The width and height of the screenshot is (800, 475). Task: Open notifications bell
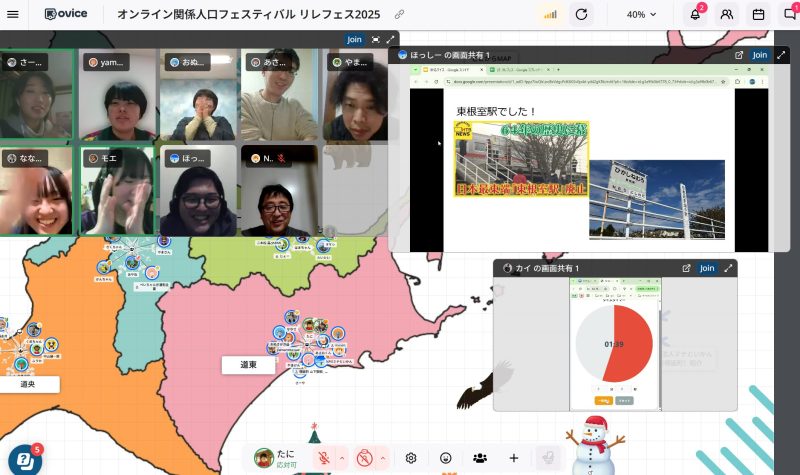694,15
